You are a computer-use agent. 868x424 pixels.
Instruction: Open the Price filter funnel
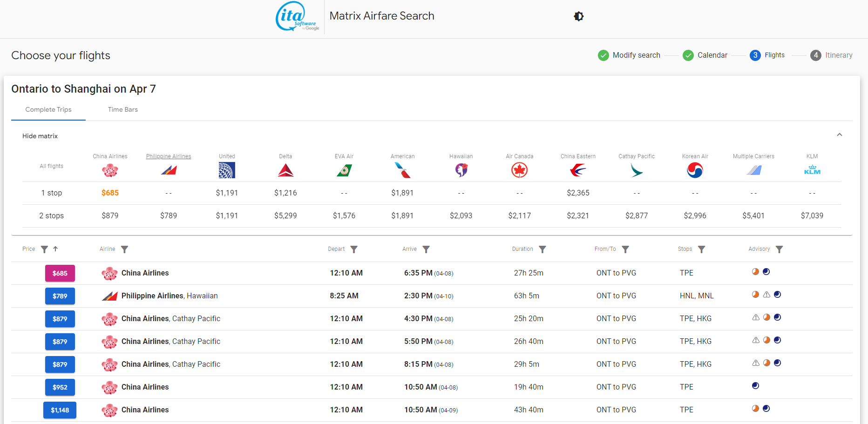[x=44, y=249]
